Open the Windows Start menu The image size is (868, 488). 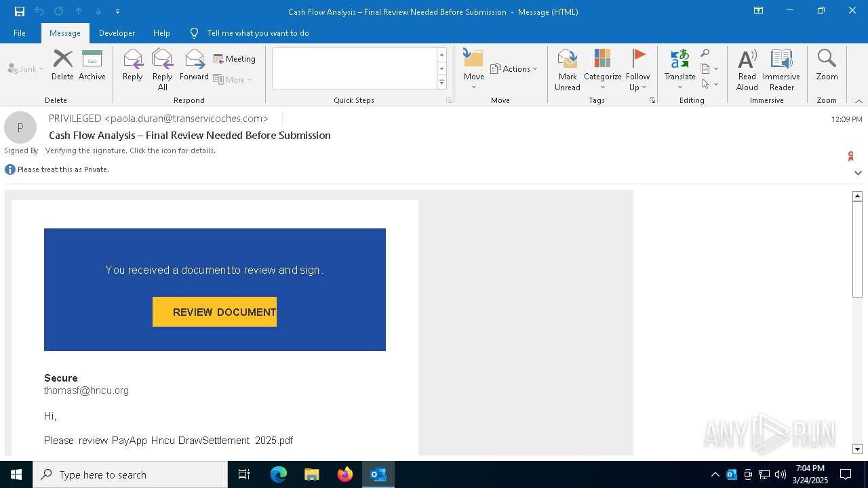tap(16, 474)
